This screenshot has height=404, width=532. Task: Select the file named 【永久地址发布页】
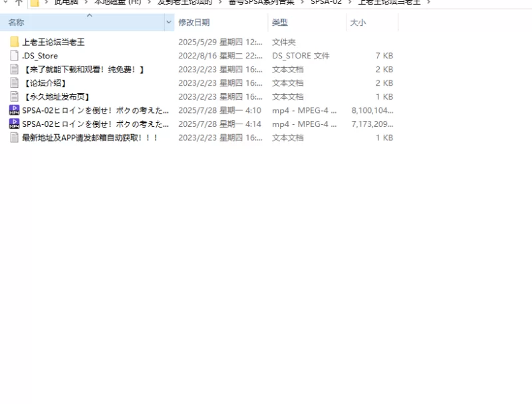(57, 96)
